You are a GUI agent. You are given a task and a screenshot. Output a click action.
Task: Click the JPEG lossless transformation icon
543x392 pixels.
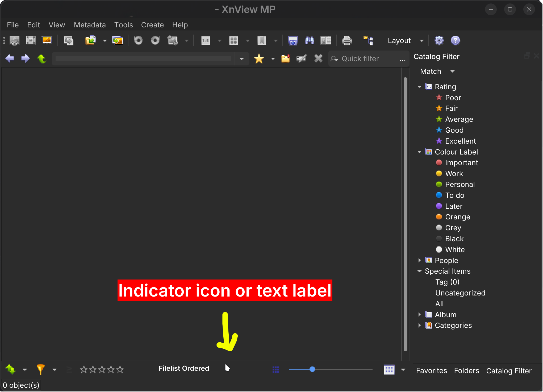click(173, 40)
